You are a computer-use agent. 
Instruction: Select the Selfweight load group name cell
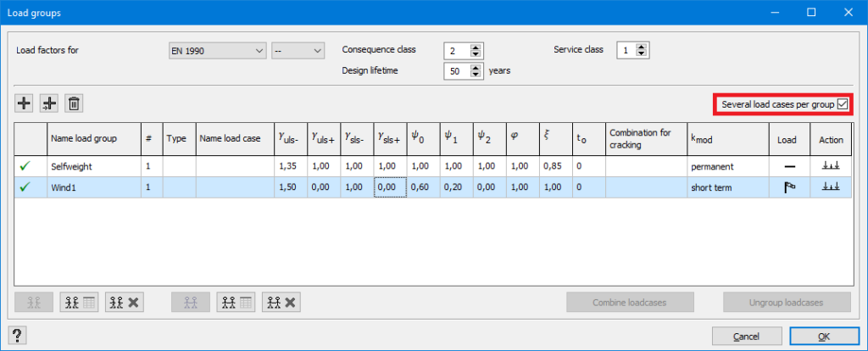(x=94, y=166)
